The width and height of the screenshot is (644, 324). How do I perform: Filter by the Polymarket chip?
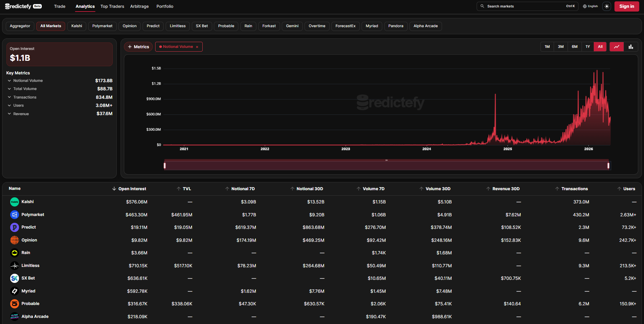tap(103, 26)
